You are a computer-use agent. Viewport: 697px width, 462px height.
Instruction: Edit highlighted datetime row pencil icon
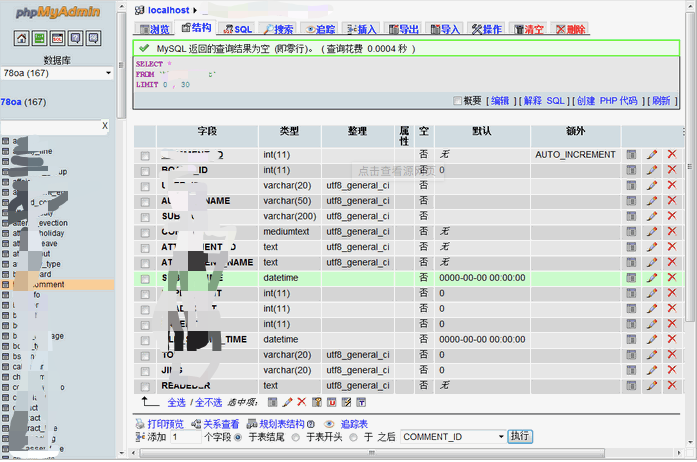tap(652, 278)
